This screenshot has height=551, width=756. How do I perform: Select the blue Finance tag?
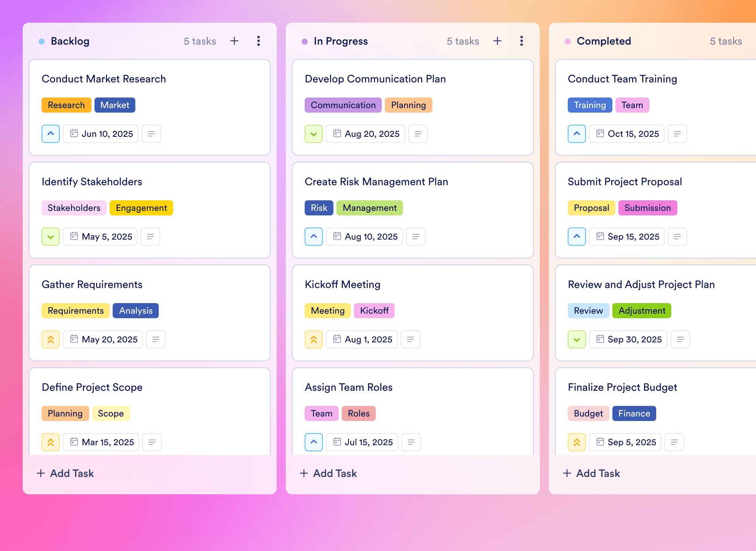[x=634, y=413]
